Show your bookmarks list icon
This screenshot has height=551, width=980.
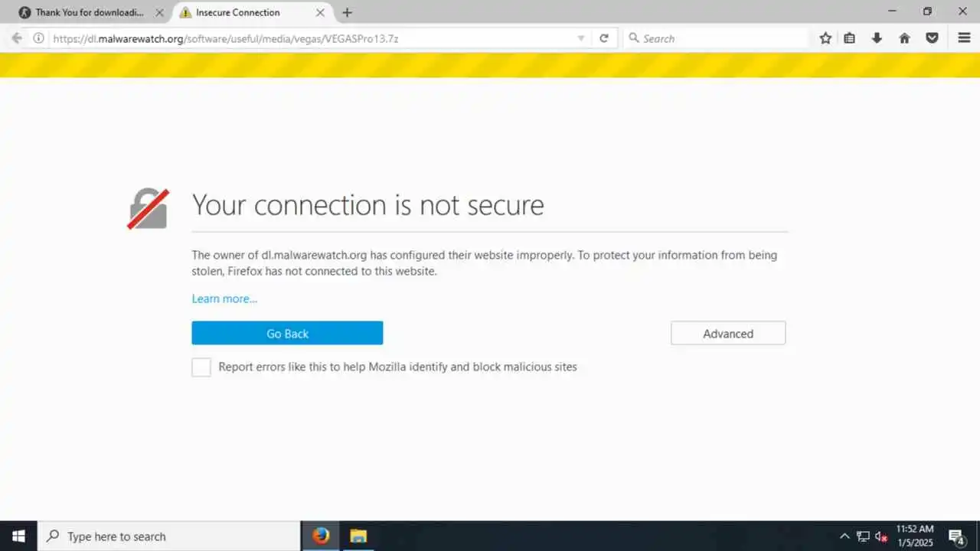[x=850, y=38]
